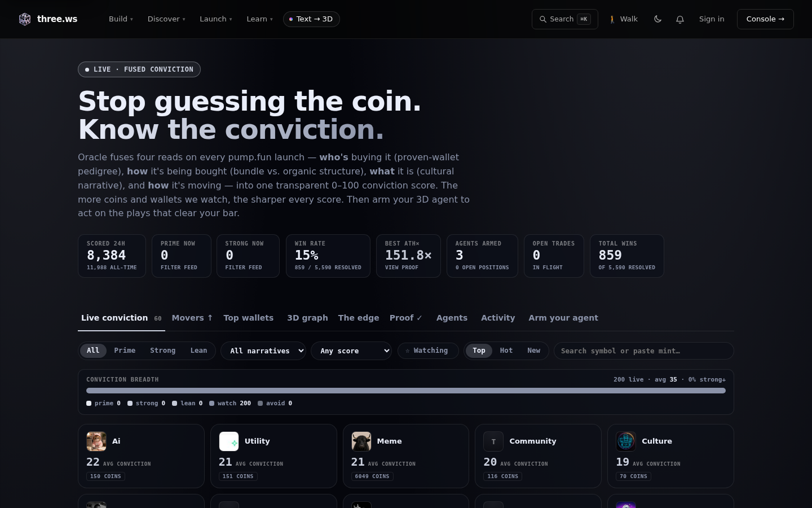Switch to Movers tab
Viewport: 812px width, 508px height.
192,318
